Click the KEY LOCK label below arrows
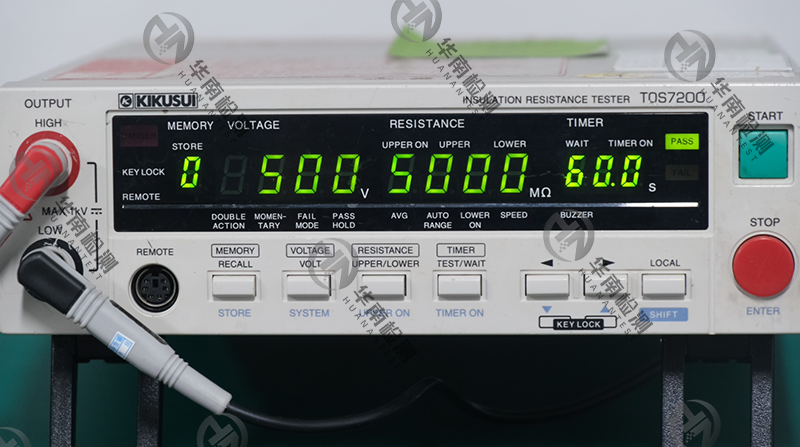The image size is (800, 447). click(x=577, y=324)
